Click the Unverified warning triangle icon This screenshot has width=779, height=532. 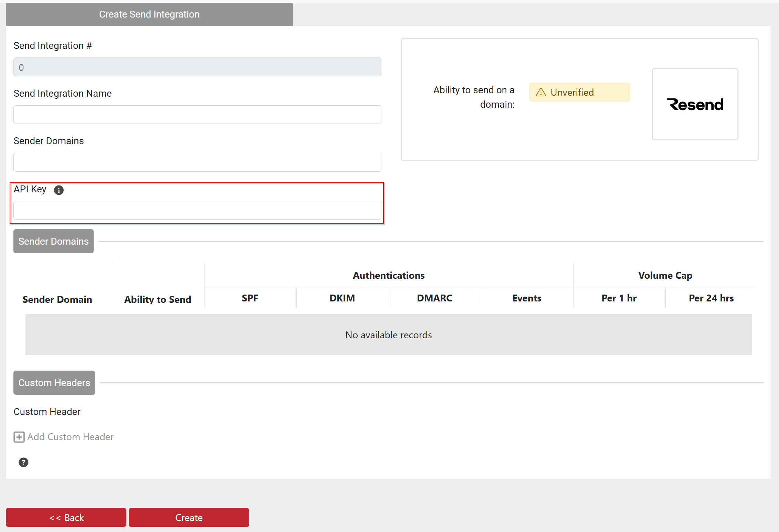click(x=541, y=92)
